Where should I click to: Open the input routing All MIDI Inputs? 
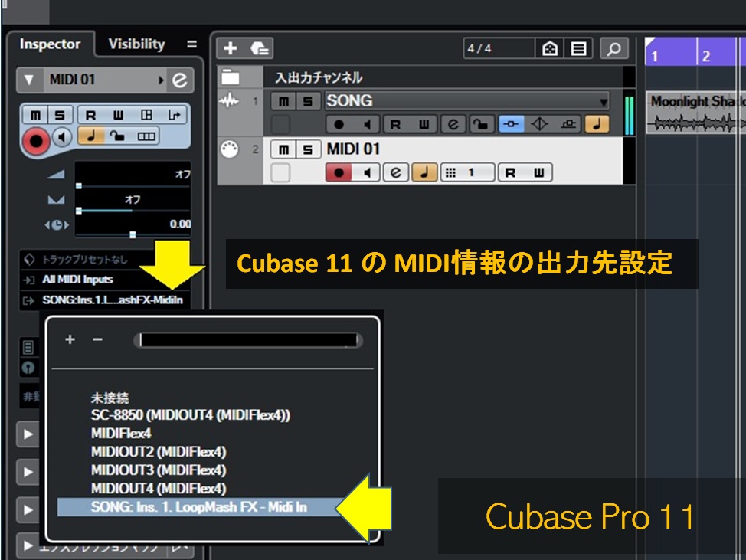(x=105, y=280)
